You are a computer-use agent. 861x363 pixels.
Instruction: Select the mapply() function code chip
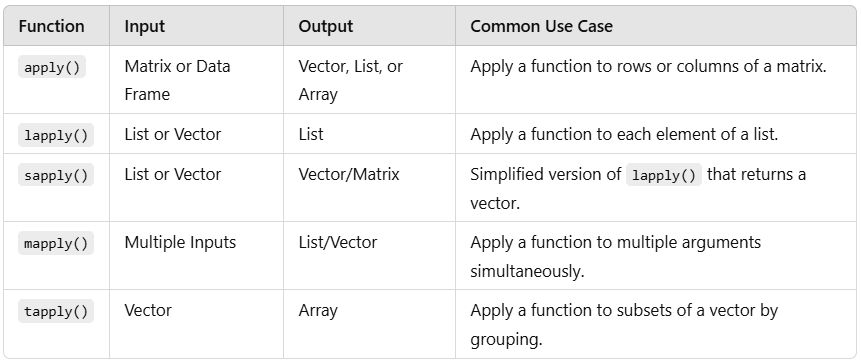56,243
